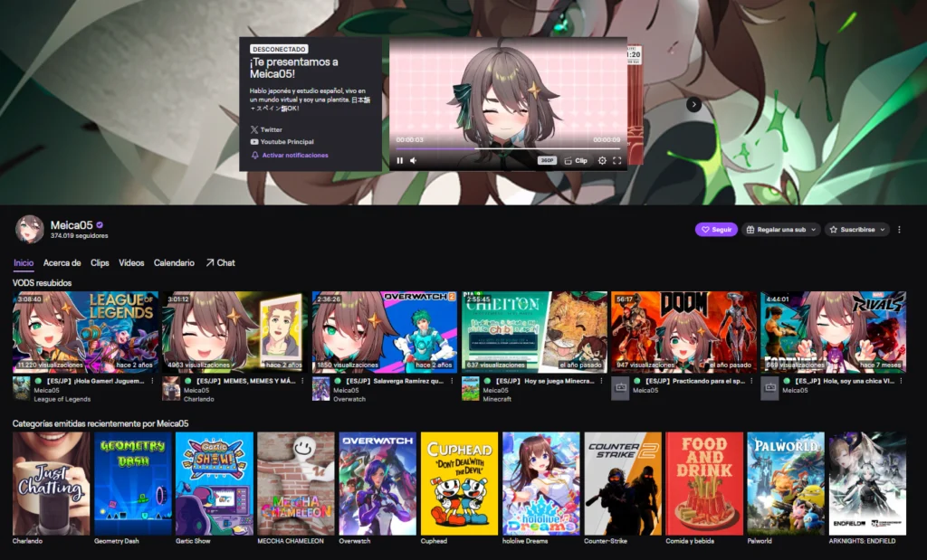The width and height of the screenshot is (927, 560).
Task: Open the Suscribirse dropdown
Action: 856,229
